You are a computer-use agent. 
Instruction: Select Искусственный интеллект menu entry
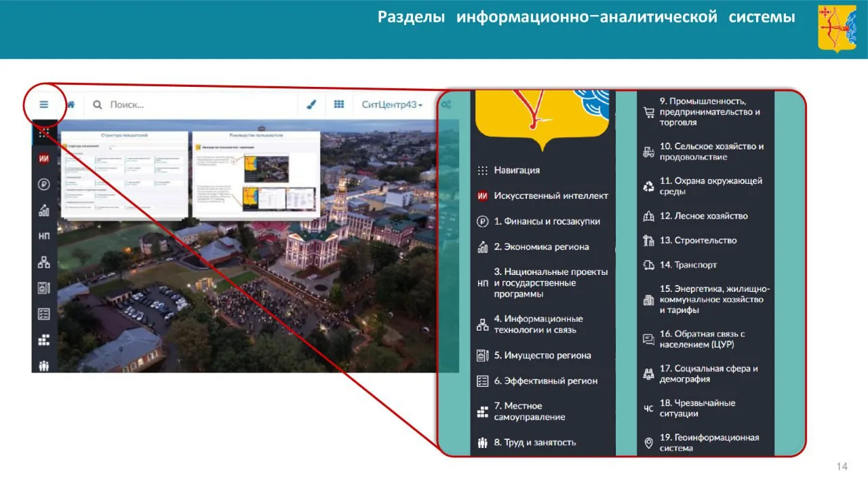[551, 195]
